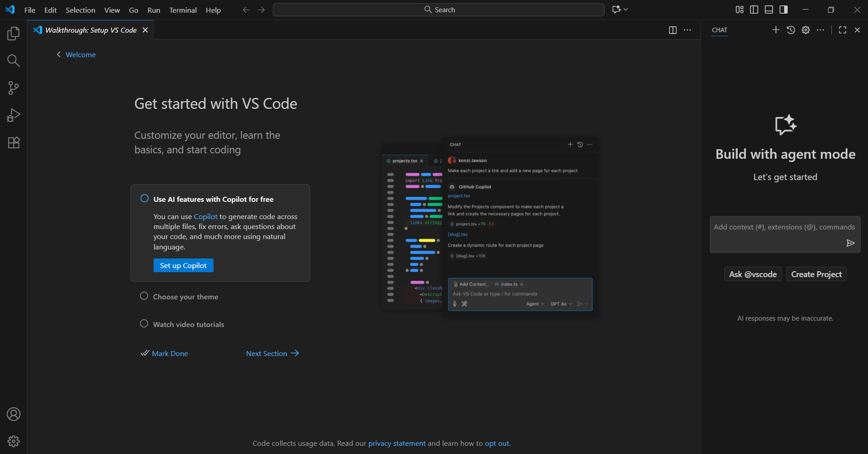Open editor More Actions ellipsis
This screenshot has width=868, height=454.
(x=688, y=30)
